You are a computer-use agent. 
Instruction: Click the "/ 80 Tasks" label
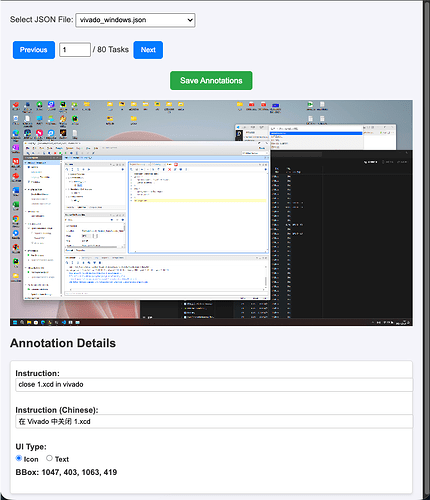[x=111, y=50]
